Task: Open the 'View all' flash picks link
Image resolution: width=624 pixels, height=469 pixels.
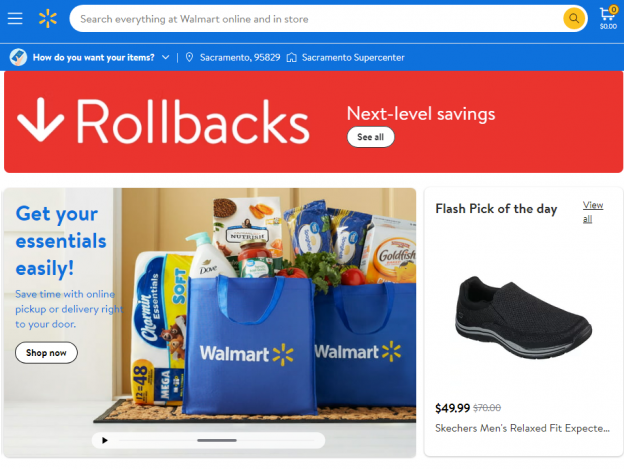Action: (593, 212)
